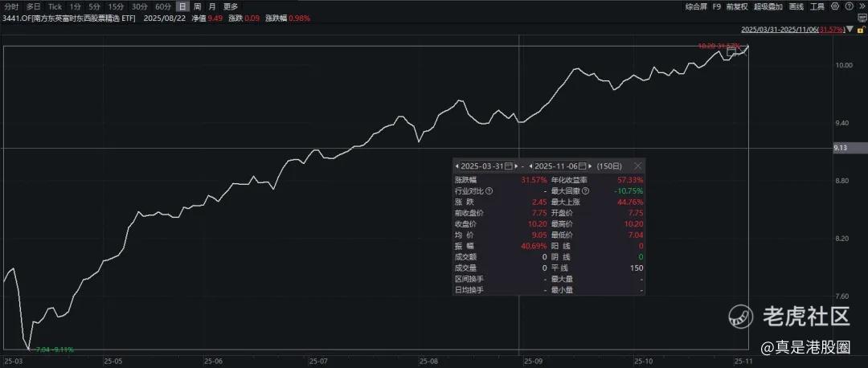Click the 2025-03-31 start date field
Viewport: 868px width, 368px height.
pyautogui.click(x=481, y=166)
